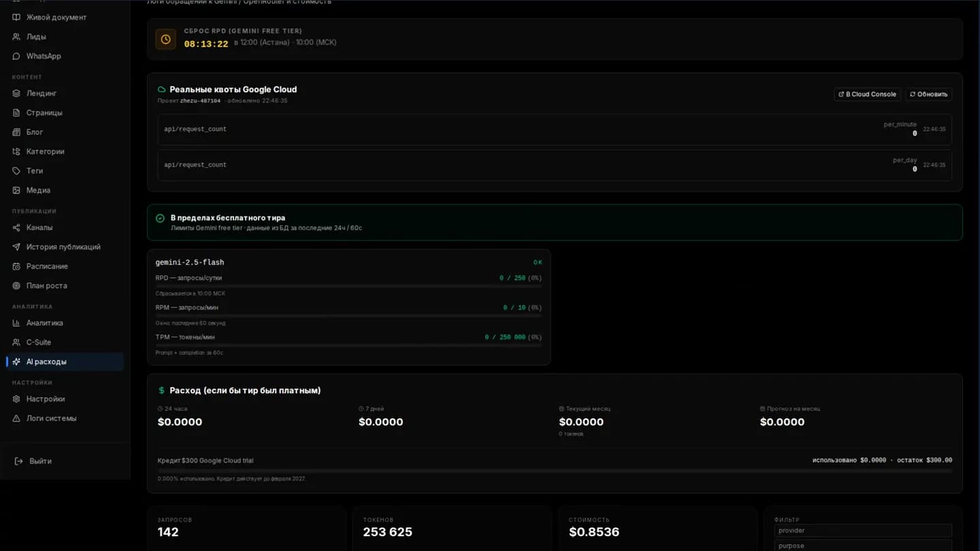This screenshot has height=551, width=980.
Task: Click the История публикаций paper-plane icon
Action: (x=16, y=247)
